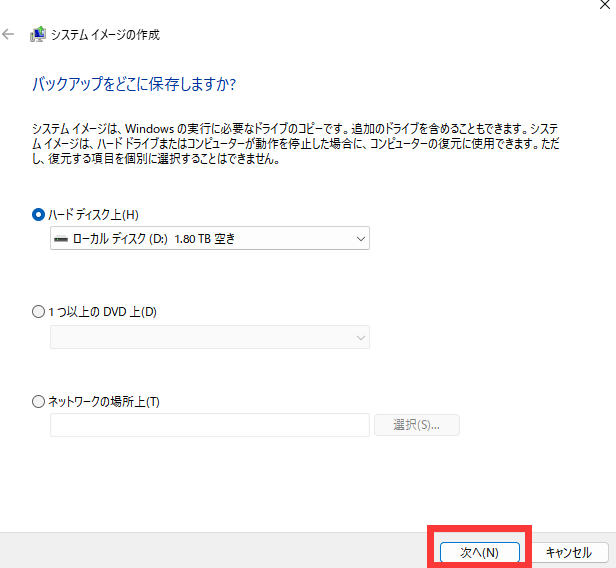Click the system image wizard icon
The width and height of the screenshot is (616, 568).
(38, 34)
